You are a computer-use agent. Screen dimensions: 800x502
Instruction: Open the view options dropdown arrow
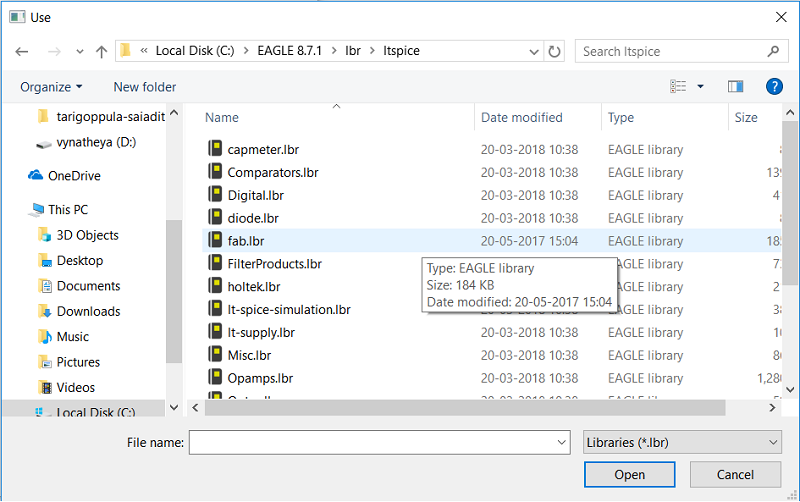701,87
